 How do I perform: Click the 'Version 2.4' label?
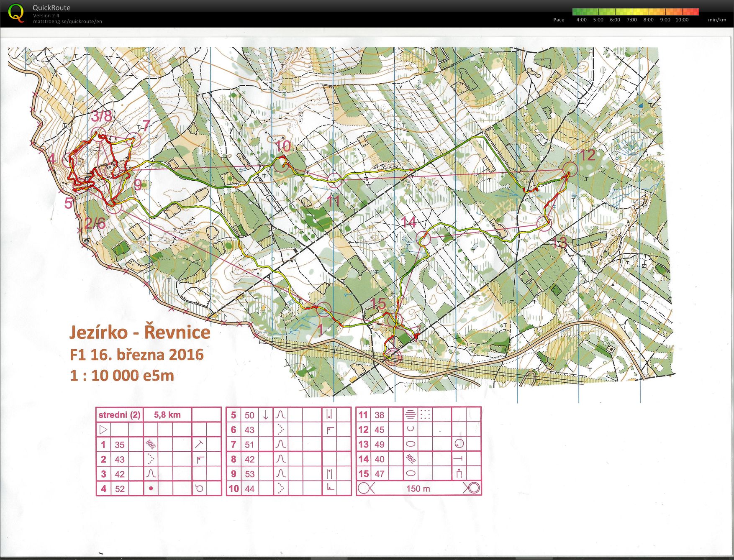pos(46,15)
